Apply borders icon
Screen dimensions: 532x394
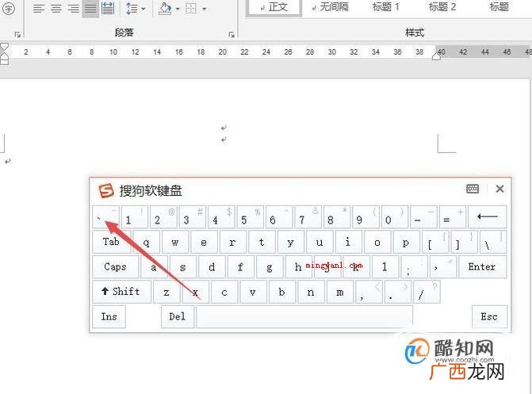(191, 9)
